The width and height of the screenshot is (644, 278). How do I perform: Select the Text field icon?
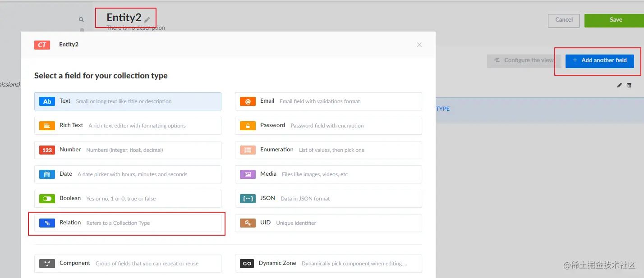click(x=47, y=101)
